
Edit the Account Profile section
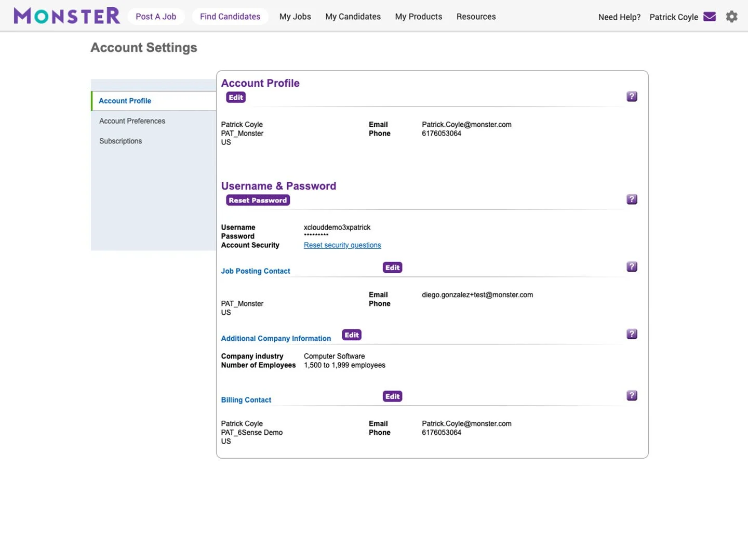[x=236, y=98]
